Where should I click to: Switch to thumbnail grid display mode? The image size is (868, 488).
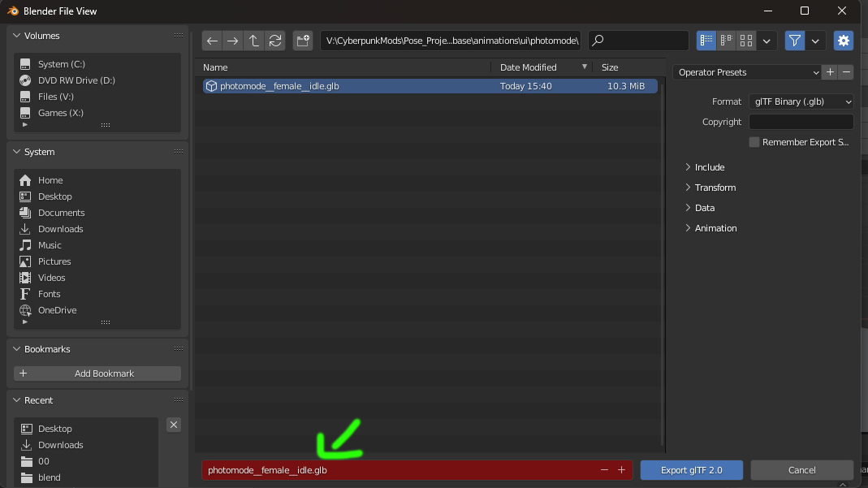tap(745, 40)
